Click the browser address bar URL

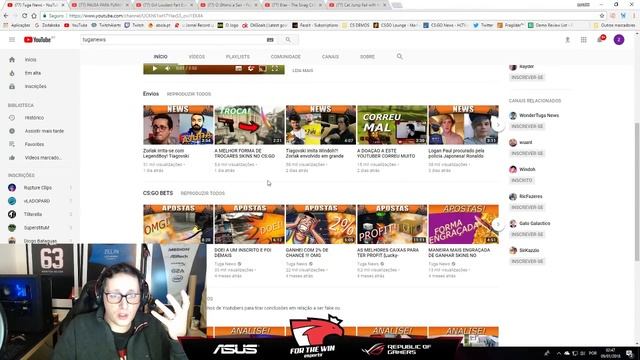[136, 16]
